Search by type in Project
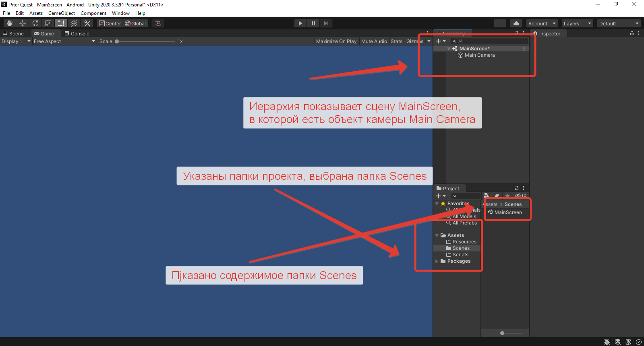 [x=487, y=196]
